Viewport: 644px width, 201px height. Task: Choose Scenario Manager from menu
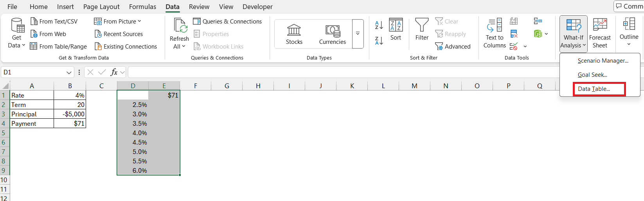(603, 61)
